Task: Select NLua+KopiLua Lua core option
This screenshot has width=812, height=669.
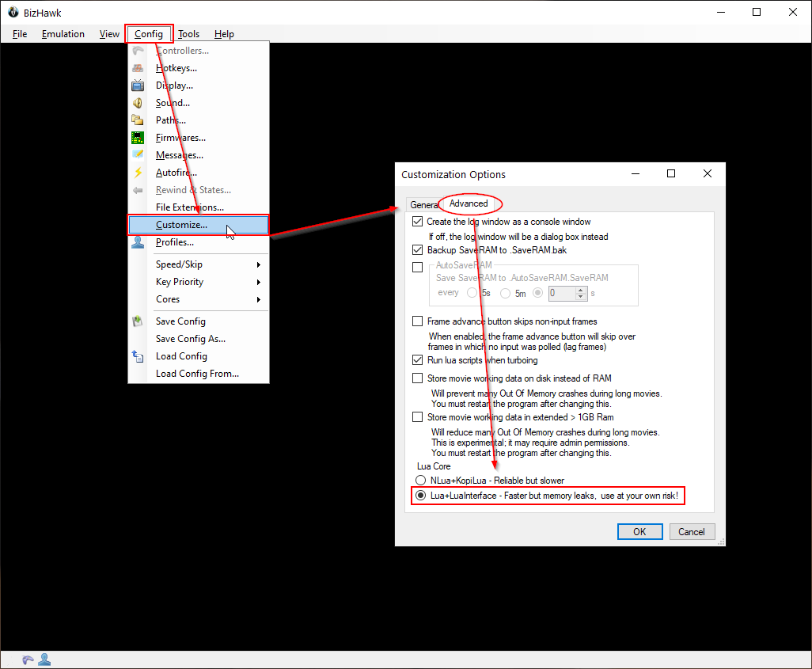Action: 421,481
